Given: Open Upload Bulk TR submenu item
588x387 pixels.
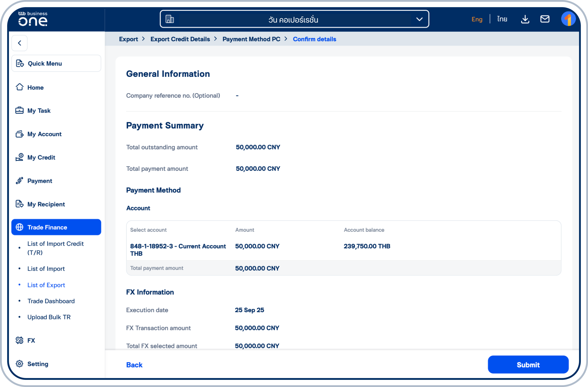Looking at the screenshot, I should click(x=49, y=317).
